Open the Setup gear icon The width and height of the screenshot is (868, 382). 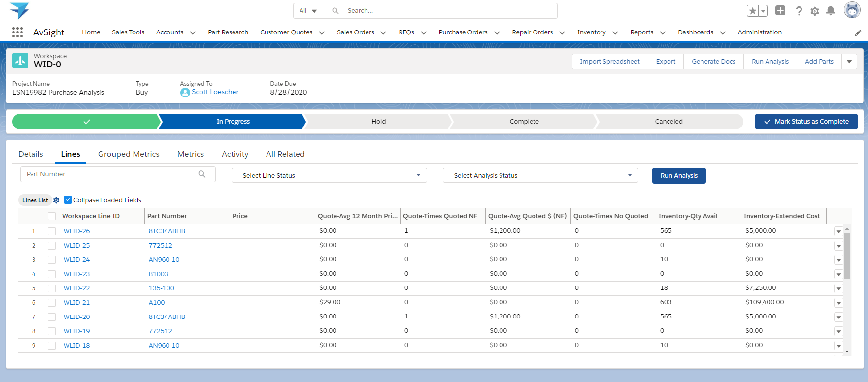pos(815,11)
